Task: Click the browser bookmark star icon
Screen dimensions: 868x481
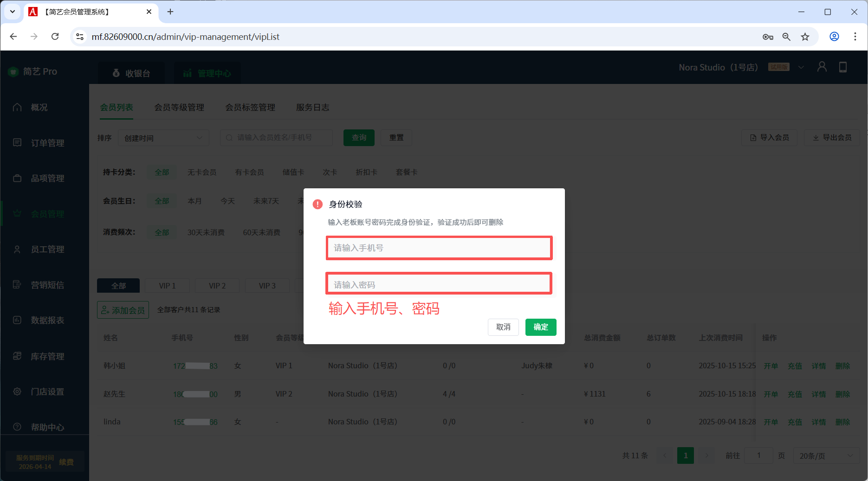Action: pyautogui.click(x=805, y=37)
